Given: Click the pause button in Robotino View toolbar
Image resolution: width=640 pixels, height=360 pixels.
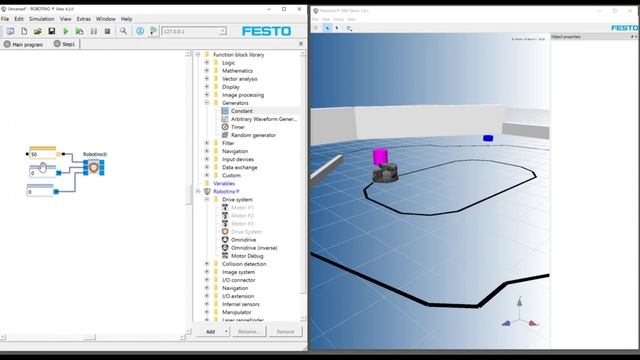Looking at the screenshot, I should click(94, 31).
